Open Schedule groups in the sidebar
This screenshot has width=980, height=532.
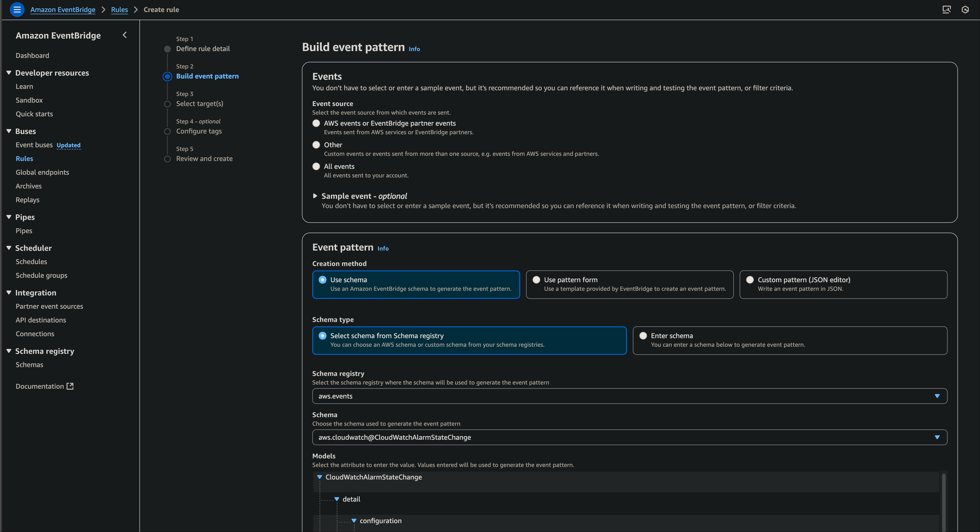pos(41,275)
